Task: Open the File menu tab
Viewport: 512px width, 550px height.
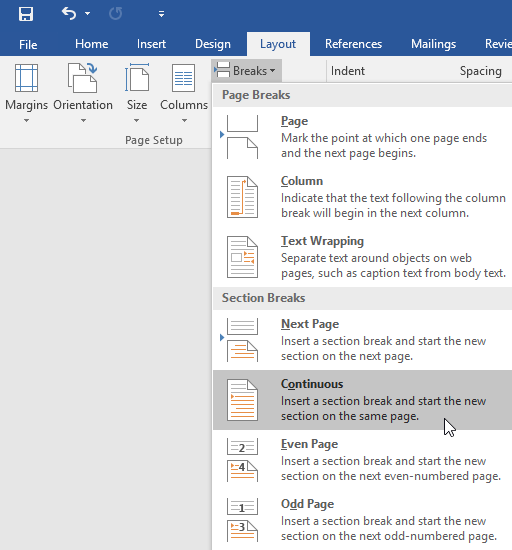Action: (28, 45)
